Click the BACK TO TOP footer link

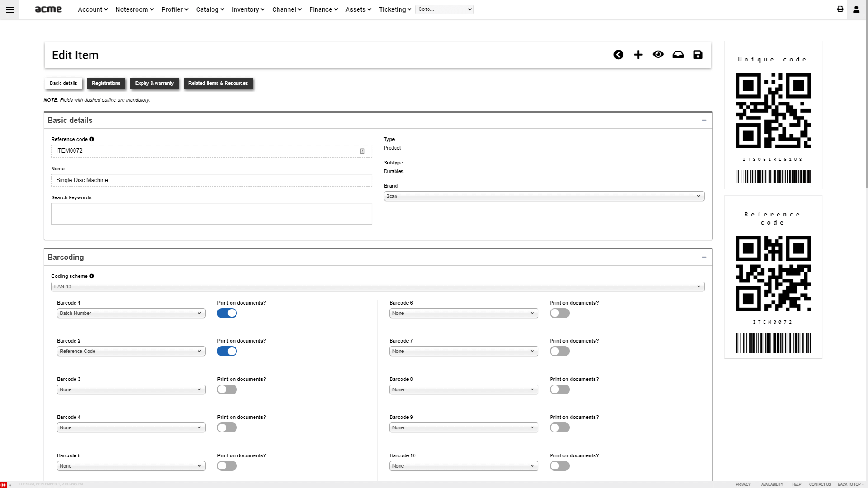[850, 484]
